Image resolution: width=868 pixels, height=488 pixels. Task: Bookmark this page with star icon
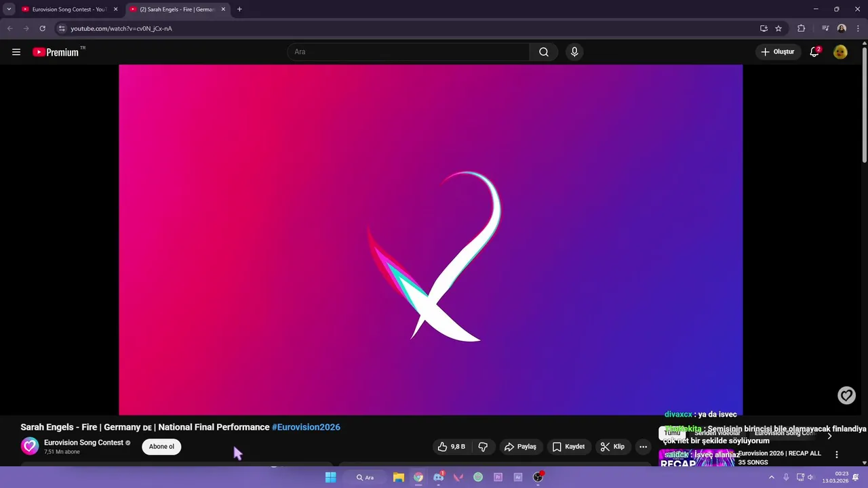778,28
